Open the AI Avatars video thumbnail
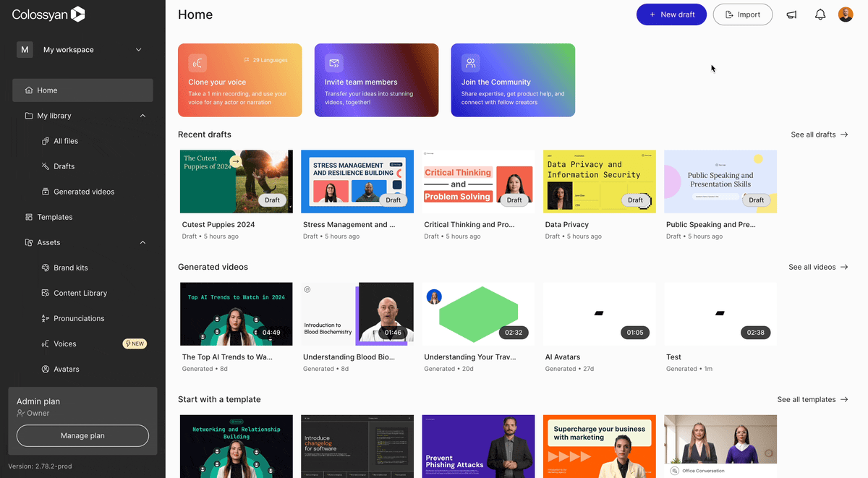This screenshot has height=478, width=868. point(600,314)
